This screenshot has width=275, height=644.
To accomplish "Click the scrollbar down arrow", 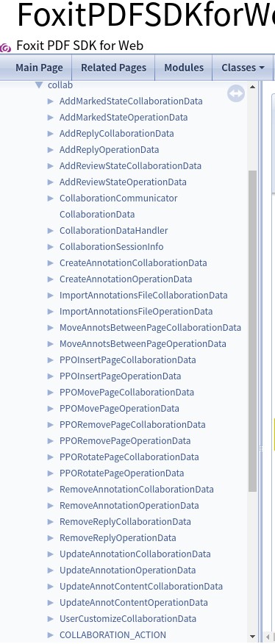I will pos(252,637).
